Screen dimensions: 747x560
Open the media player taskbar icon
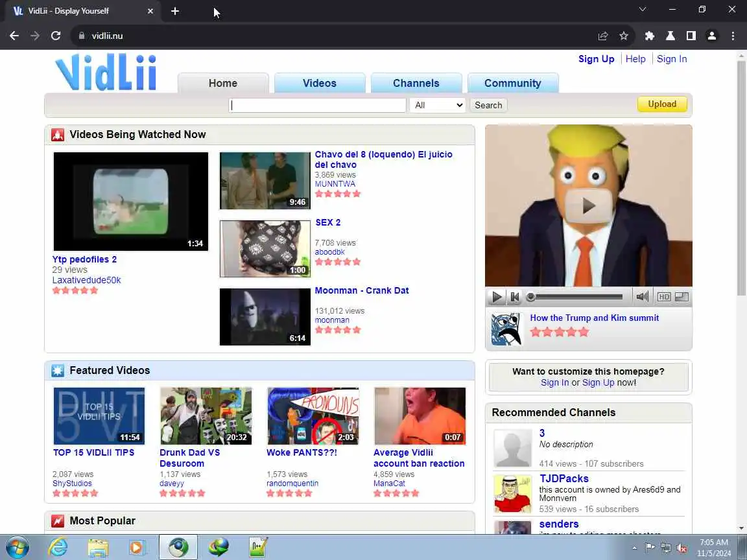[x=137, y=548]
